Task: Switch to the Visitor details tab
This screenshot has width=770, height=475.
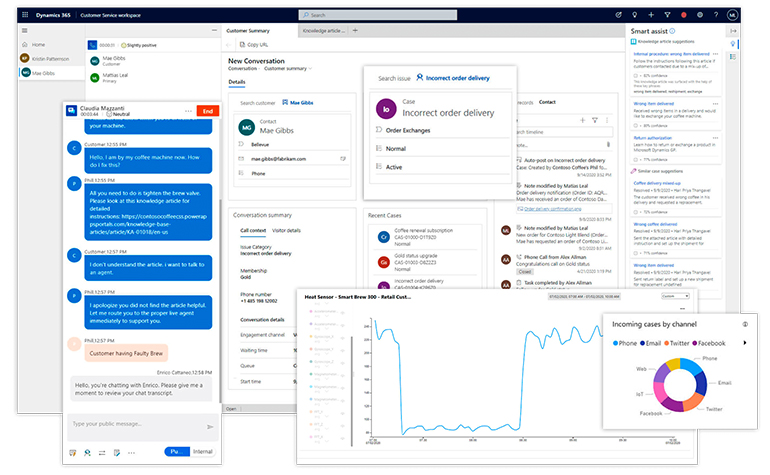Action: coord(286,230)
